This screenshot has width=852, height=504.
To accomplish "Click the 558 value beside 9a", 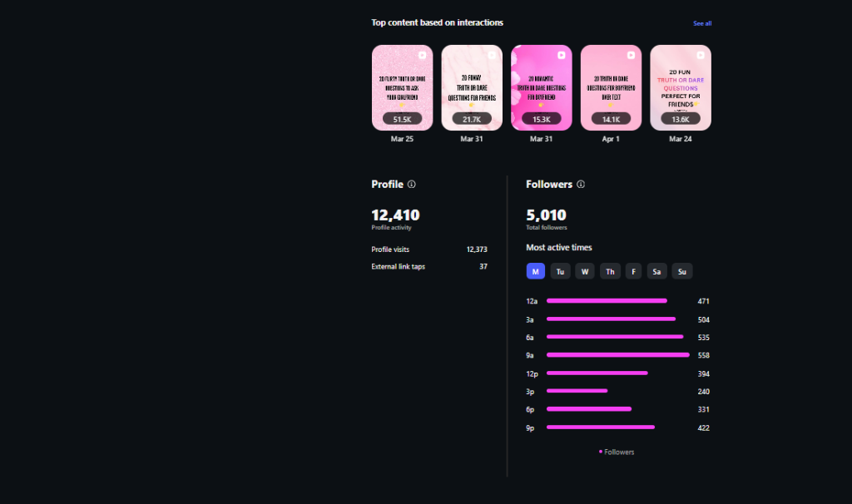I will (703, 355).
